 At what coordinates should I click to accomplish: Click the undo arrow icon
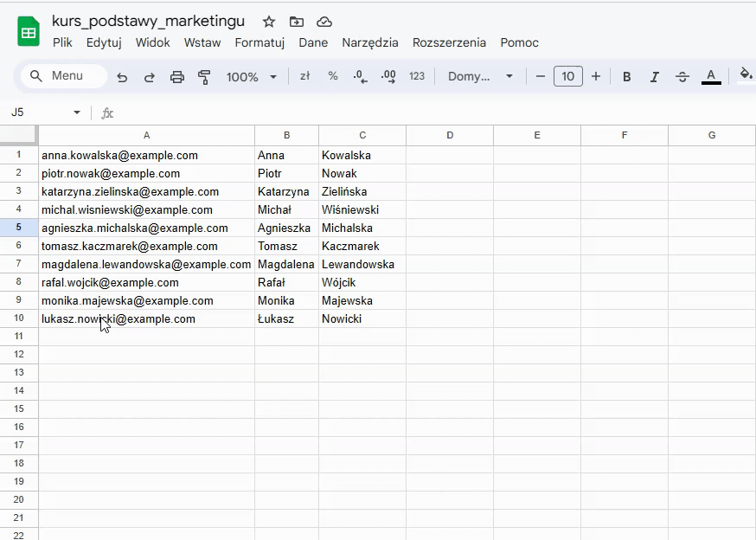click(122, 77)
